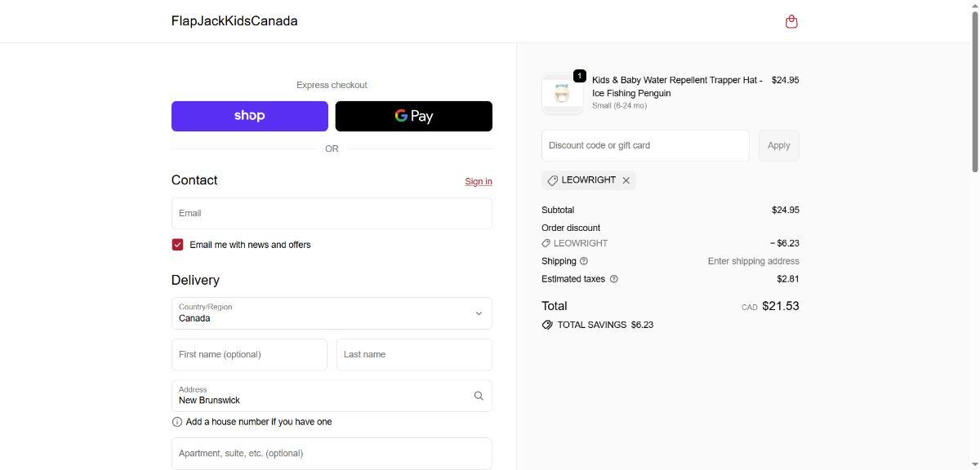This screenshot has height=470, width=980.
Task: Focus the Email input field
Action: (x=332, y=213)
